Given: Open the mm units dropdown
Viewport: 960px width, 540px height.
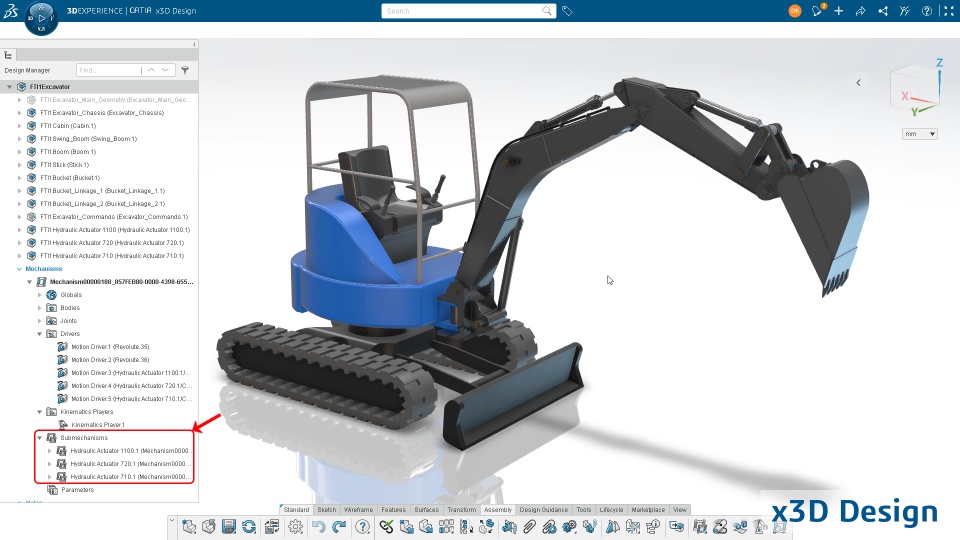Looking at the screenshot, I should point(920,134).
